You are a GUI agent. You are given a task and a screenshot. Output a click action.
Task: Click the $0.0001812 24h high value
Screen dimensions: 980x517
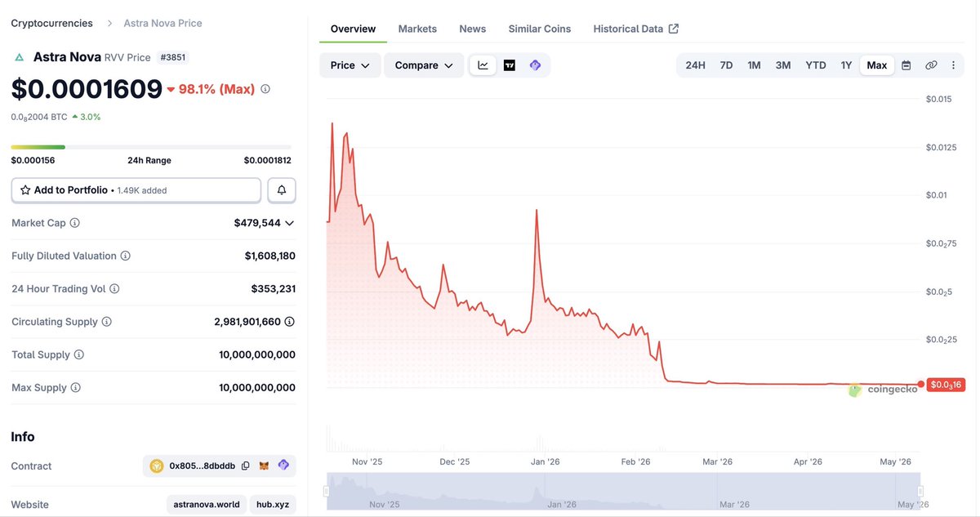(x=268, y=160)
